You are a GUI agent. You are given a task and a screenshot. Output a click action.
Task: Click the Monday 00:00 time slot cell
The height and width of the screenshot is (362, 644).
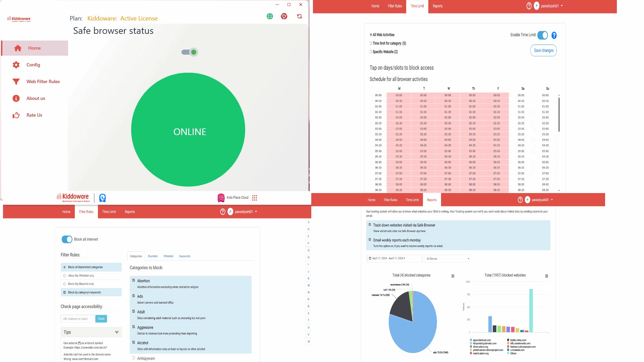click(399, 95)
